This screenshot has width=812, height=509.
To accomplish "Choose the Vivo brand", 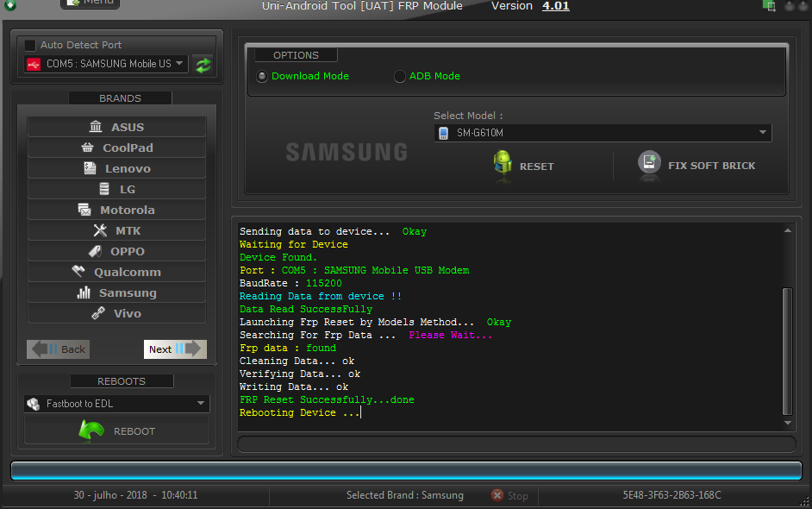I will pos(116,313).
